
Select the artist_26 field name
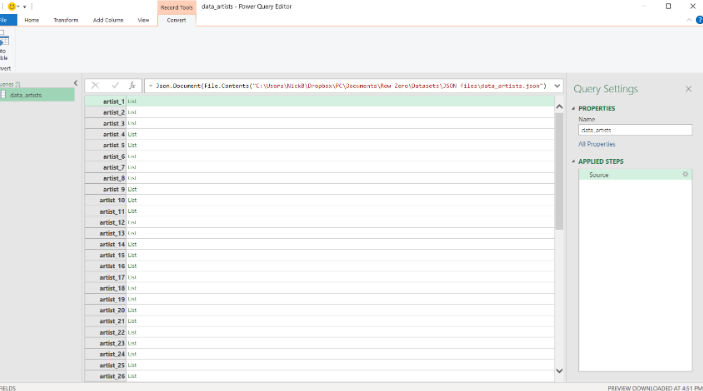[112, 376]
